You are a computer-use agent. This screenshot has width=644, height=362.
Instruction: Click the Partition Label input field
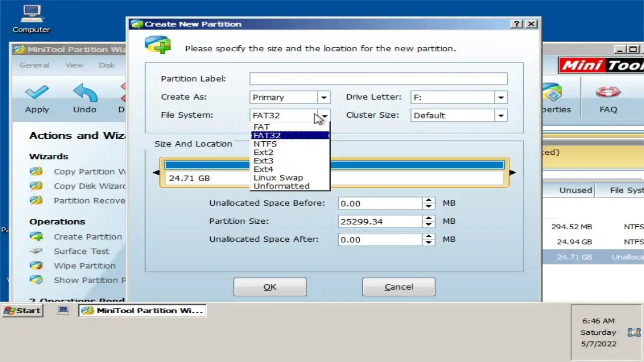point(378,79)
